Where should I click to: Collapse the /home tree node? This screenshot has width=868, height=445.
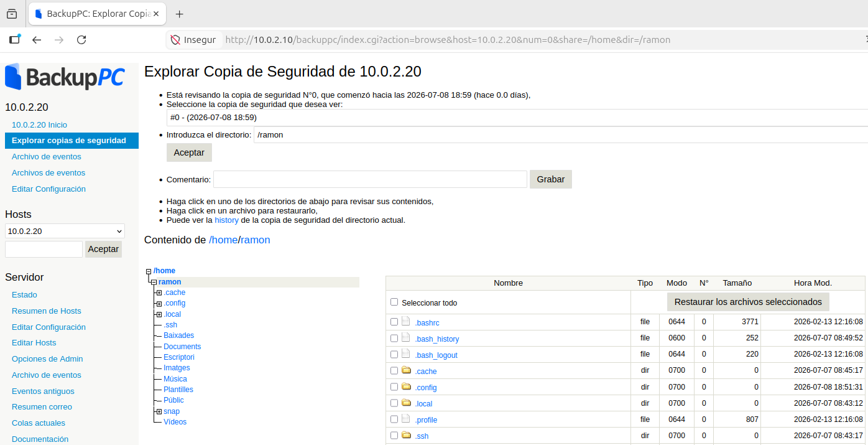click(149, 271)
